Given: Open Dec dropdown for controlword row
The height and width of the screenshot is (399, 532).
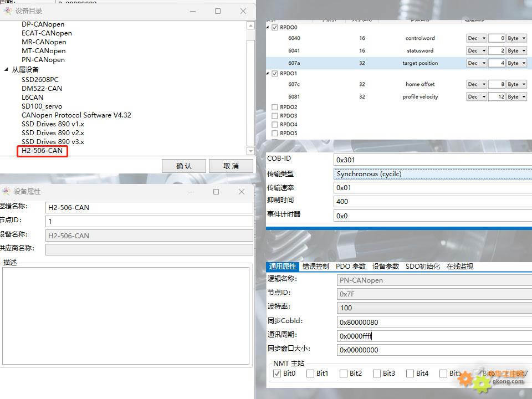Looking at the screenshot, I should coord(477,38).
